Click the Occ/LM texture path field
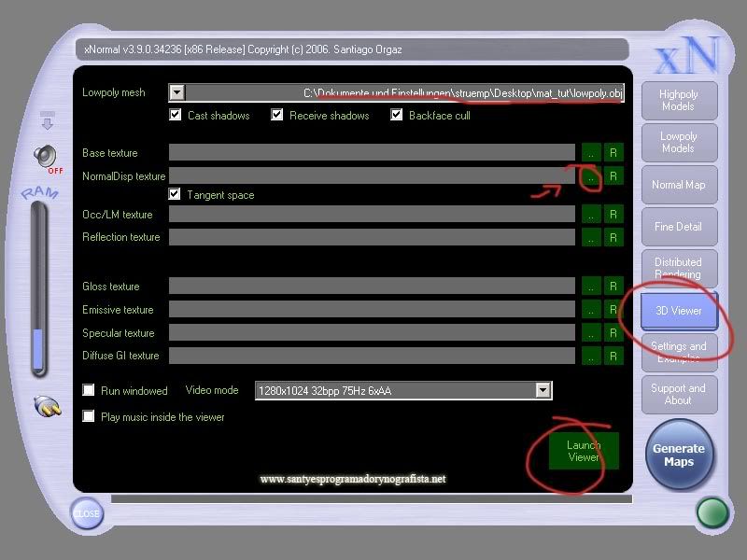 [372, 215]
